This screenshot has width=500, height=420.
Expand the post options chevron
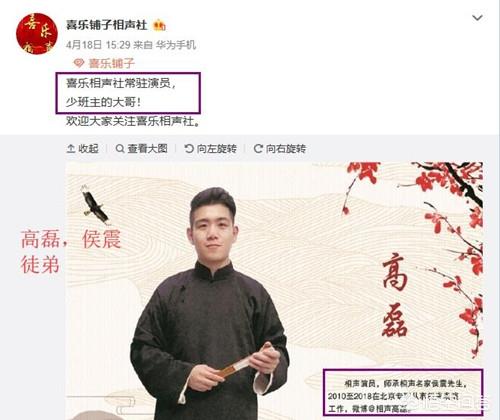click(478, 18)
